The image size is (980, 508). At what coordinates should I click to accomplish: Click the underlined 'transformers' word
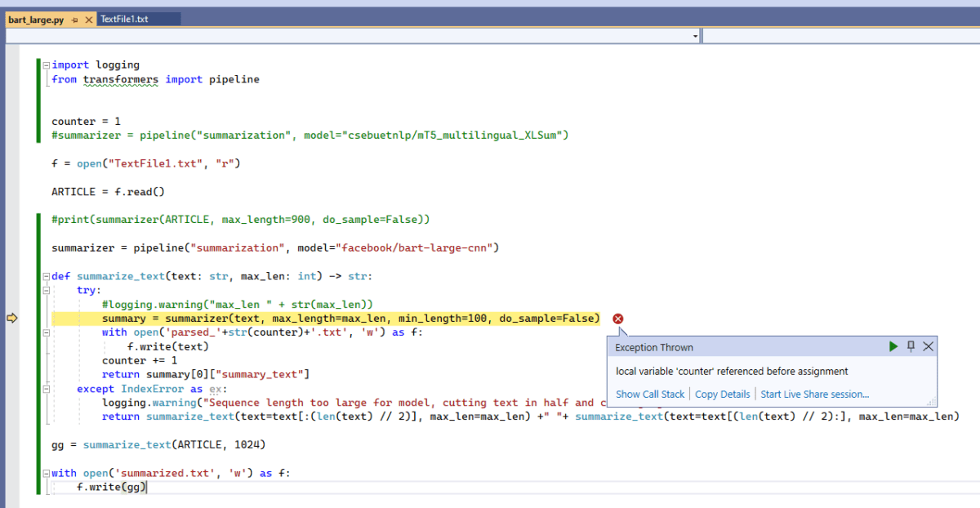(121, 80)
